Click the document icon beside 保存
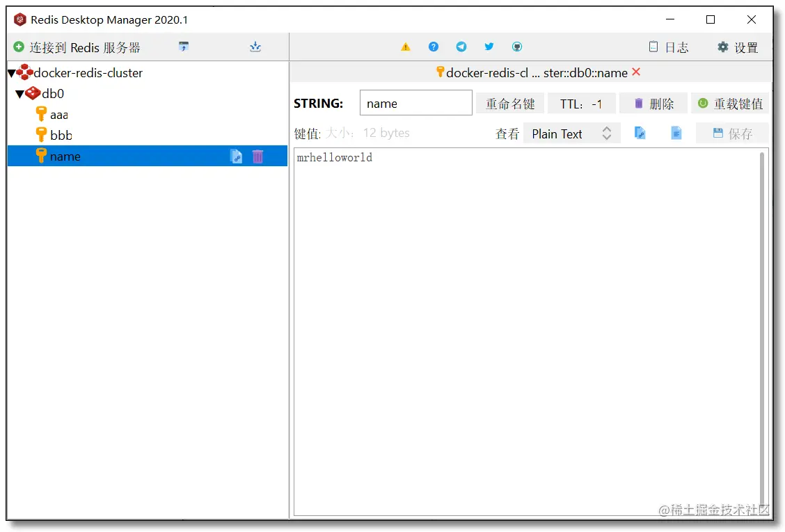Image resolution: width=785 pixels, height=532 pixels. [x=676, y=133]
